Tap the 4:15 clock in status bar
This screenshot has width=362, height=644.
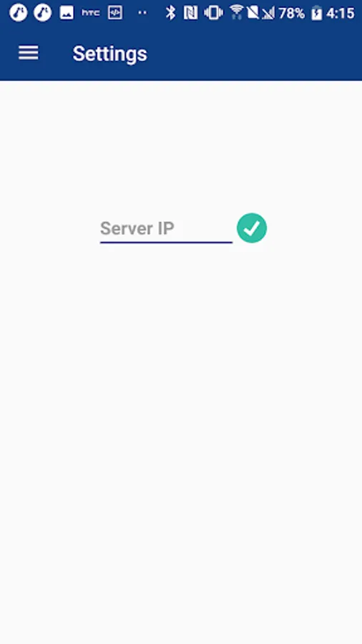(341, 13)
